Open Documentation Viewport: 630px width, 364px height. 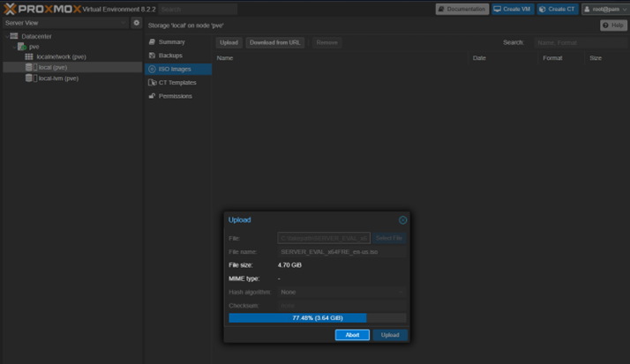[x=462, y=9]
